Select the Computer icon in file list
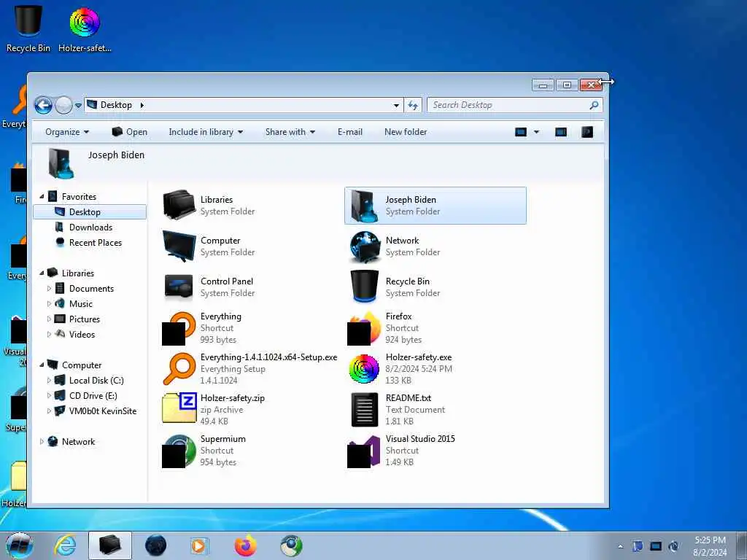Viewport: 747px width, 560px height. click(179, 246)
